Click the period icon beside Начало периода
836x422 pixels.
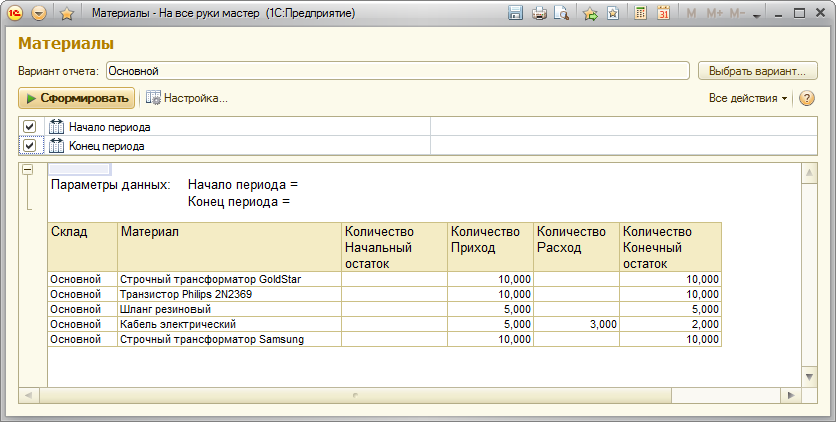click(x=56, y=127)
